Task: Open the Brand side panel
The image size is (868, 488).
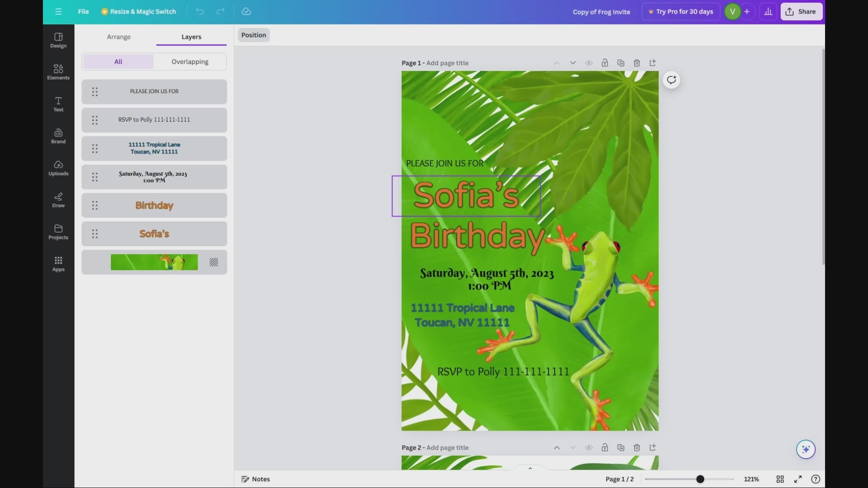Action: click(x=58, y=136)
